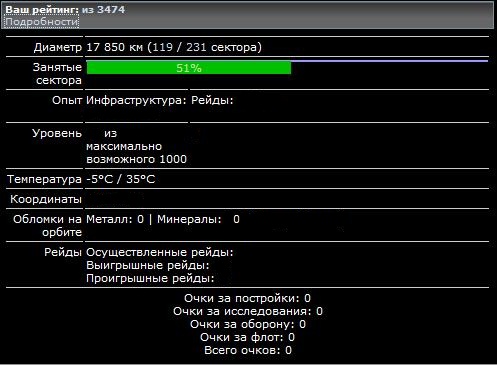Select the 'Диаметр' row label
Image resolution: width=497 pixels, height=365 pixels.
point(58,47)
